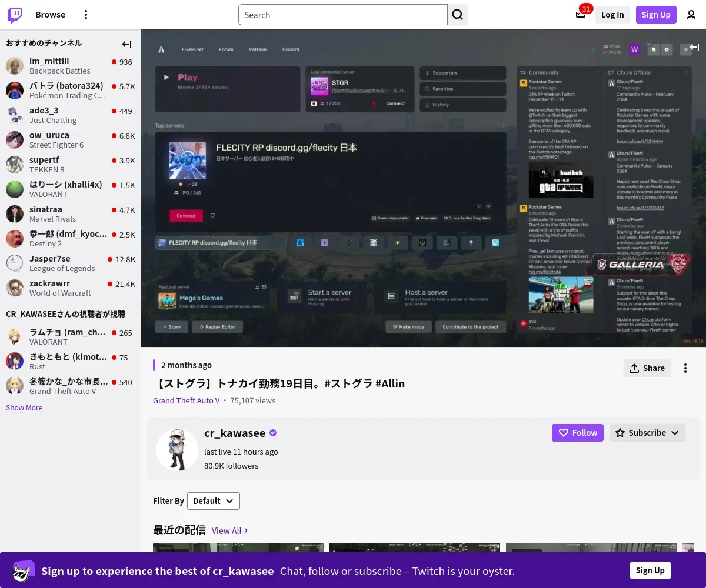Open sinatraa channel avatar
The image size is (706, 588).
click(x=15, y=214)
